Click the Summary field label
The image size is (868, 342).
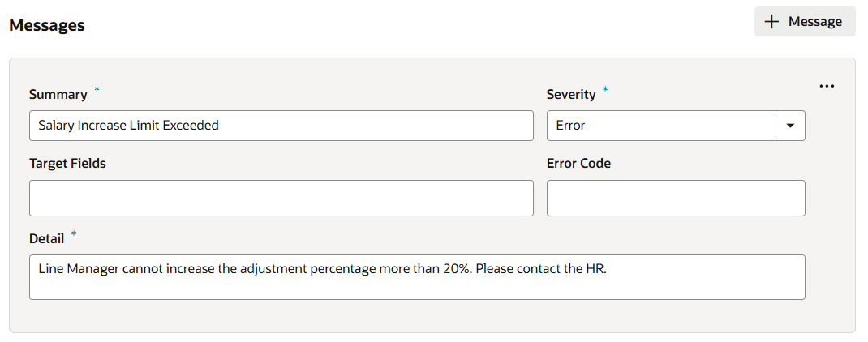[58, 95]
